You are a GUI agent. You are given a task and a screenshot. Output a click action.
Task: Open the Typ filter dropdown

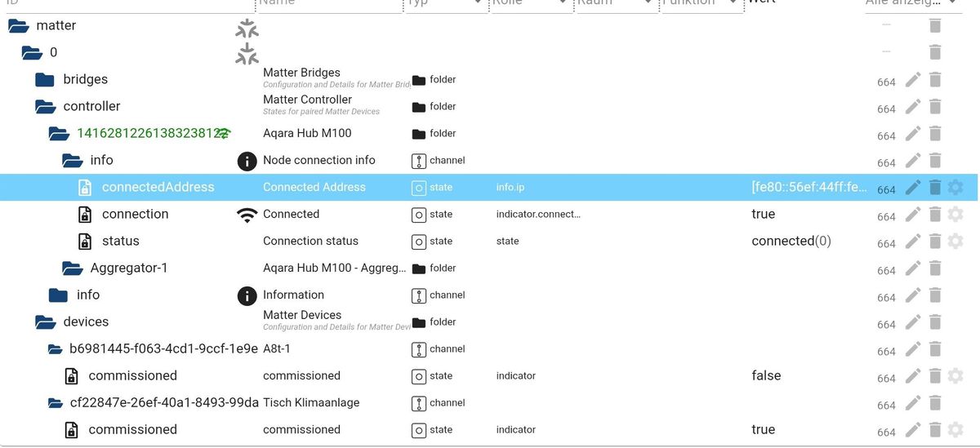[477, 3]
